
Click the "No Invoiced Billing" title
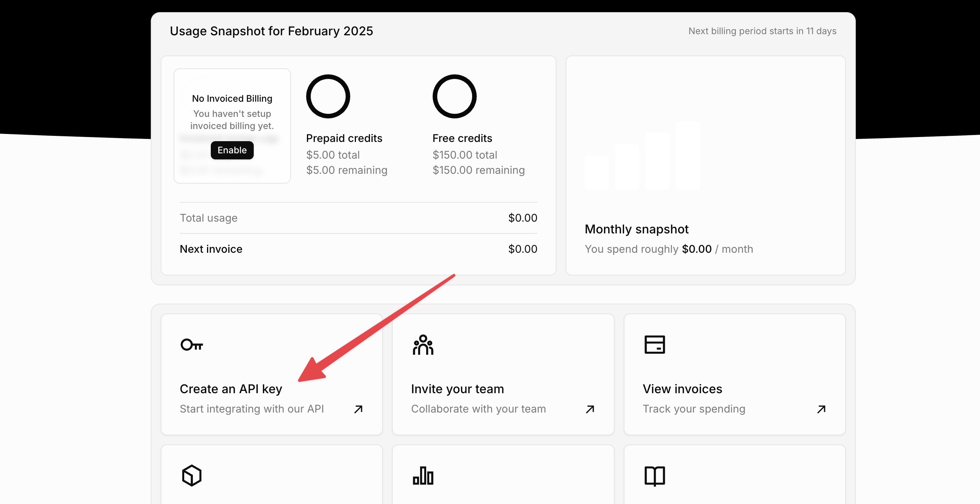tap(232, 98)
